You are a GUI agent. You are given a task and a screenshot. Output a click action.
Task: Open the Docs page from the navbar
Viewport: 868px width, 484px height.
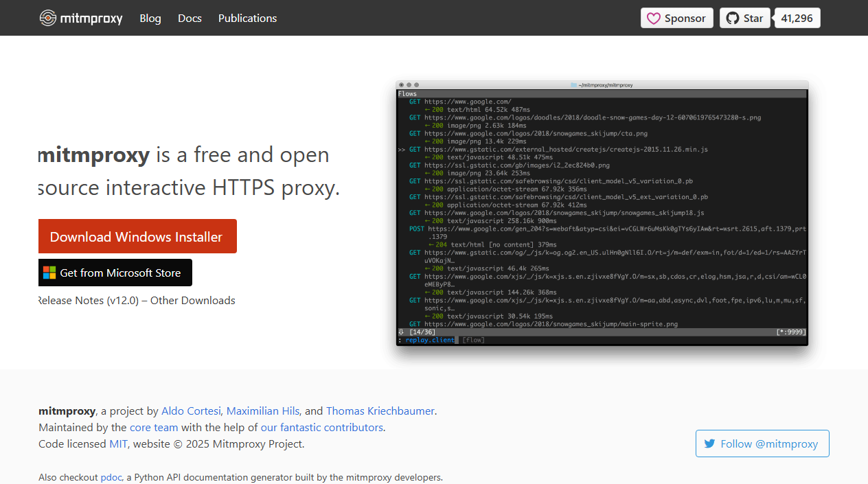pos(190,18)
